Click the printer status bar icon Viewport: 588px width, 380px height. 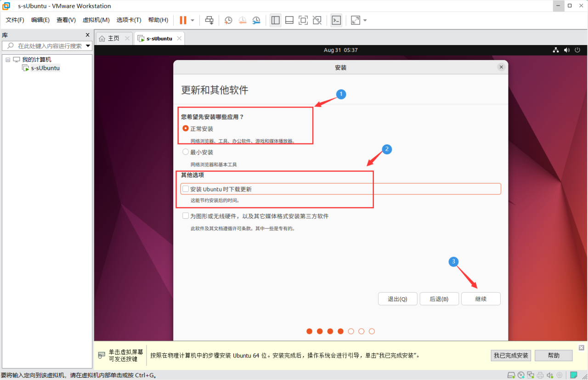pos(541,375)
